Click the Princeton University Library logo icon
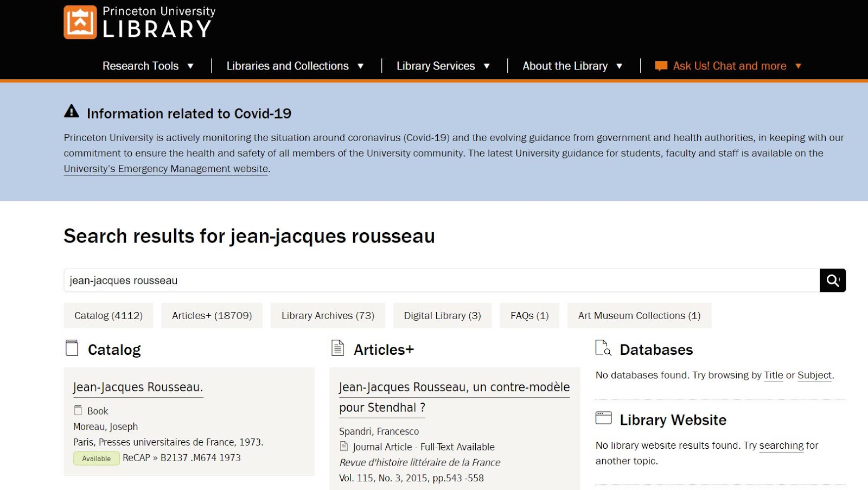 tap(80, 22)
